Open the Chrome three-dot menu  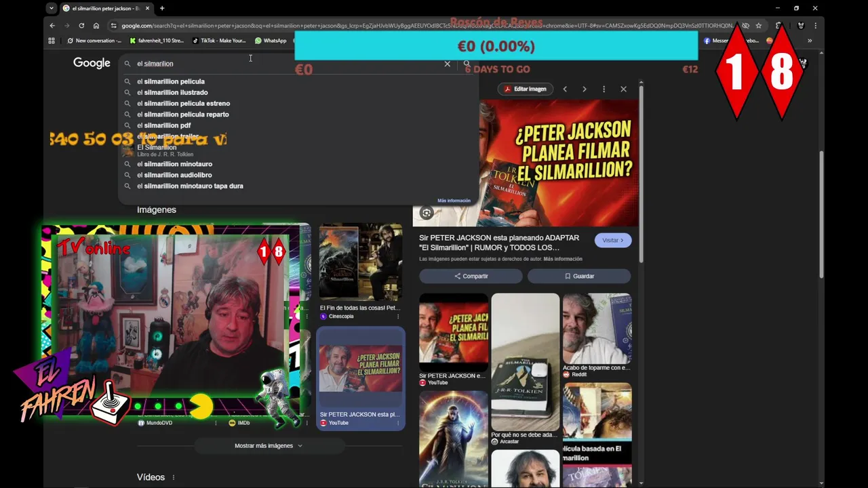pyautogui.click(x=815, y=26)
